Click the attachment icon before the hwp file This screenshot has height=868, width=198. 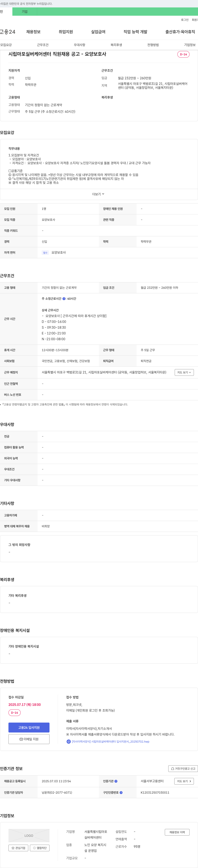point(68,741)
